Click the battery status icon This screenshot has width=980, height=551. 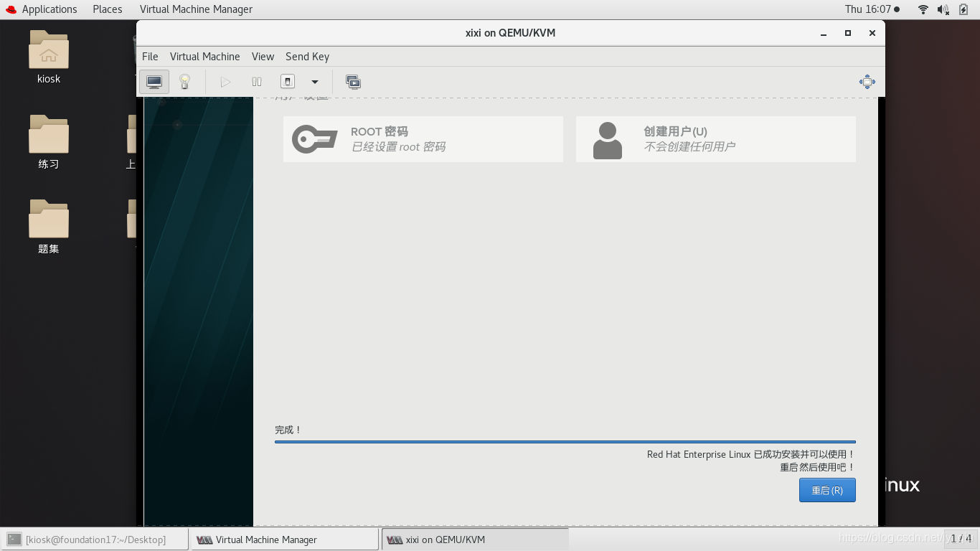[x=963, y=9]
